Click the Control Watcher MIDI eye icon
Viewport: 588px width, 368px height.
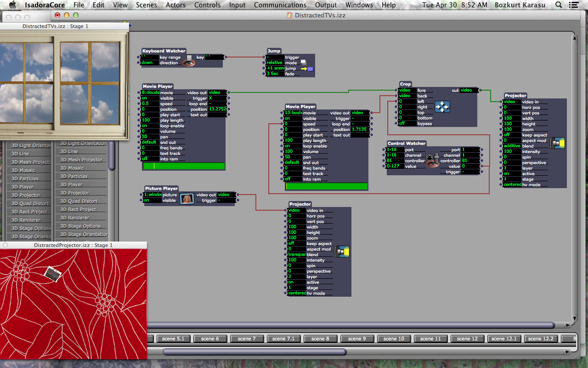pos(432,160)
